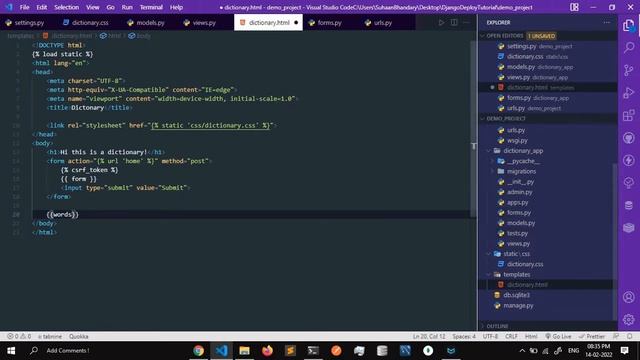Image resolution: width=640 pixels, height=360 pixels.
Task: Click the Spaces: 4 indentation setting
Action: click(x=464, y=336)
